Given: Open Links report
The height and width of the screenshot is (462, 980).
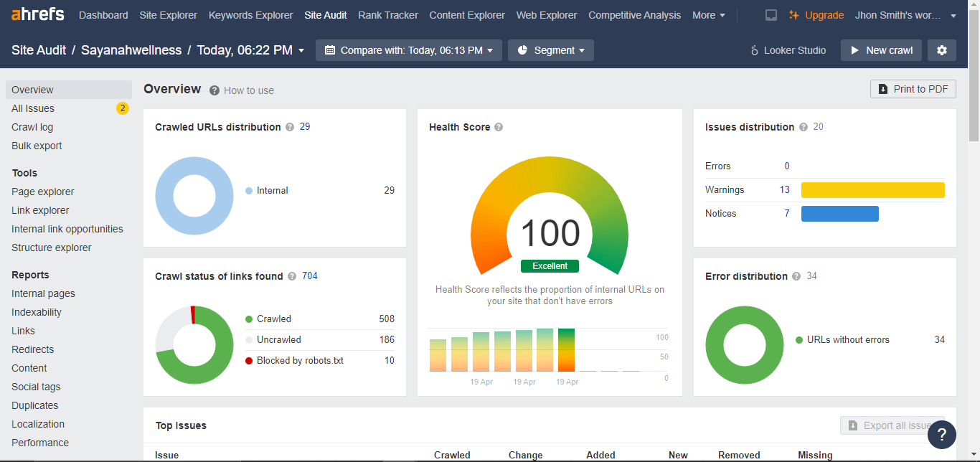Looking at the screenshot, I should 23,331.
